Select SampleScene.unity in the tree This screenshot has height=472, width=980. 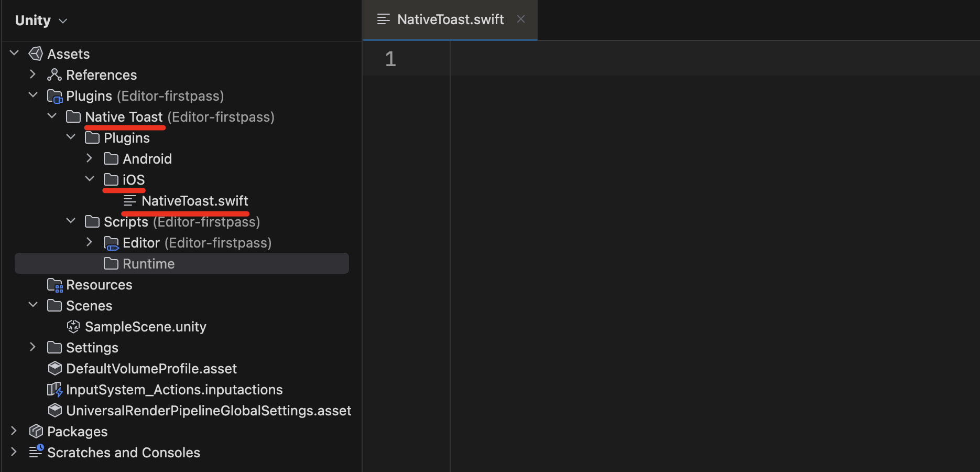[146, 327]
